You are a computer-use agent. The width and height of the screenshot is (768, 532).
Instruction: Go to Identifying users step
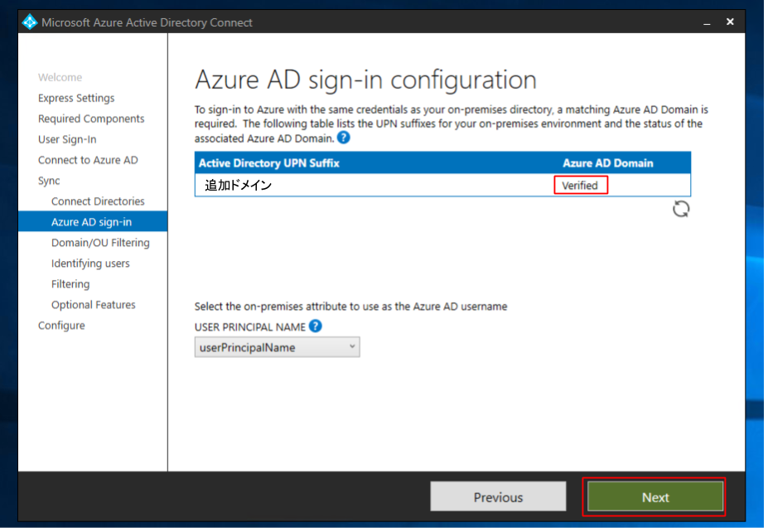(x=90, y=264)
